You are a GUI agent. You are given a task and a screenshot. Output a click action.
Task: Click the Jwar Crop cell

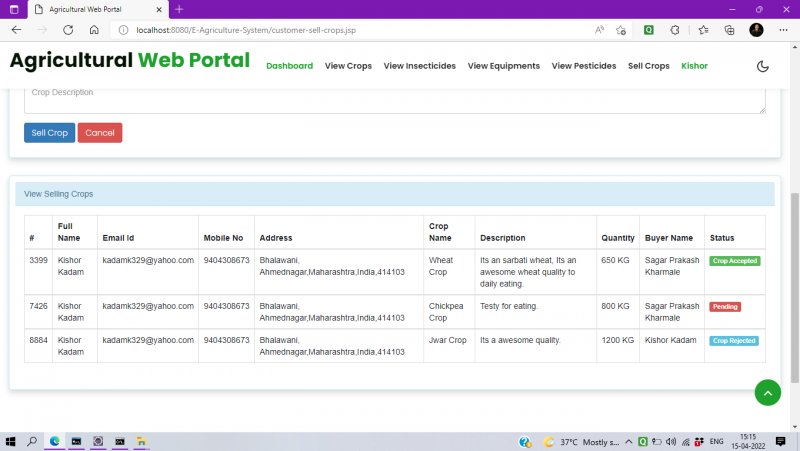coord(449,346)
